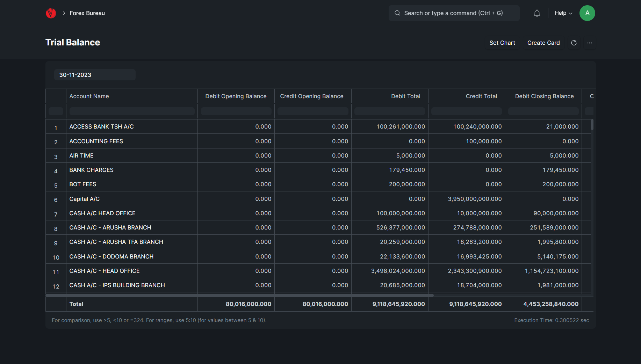Image resolution: width=641 pixels, height=364 pixels.
Task: Go to Forex Bureau breadcrumb
Action: coord(87,13)
